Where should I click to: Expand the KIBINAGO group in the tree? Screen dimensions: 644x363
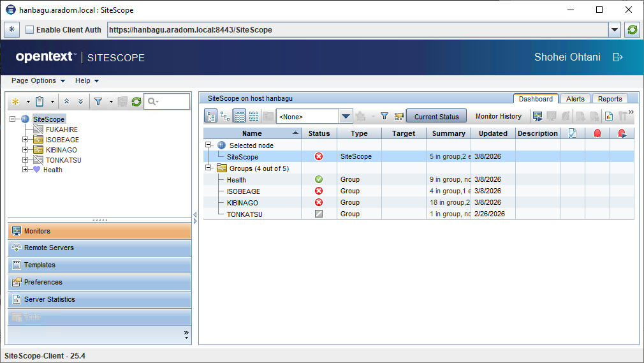(x=26, y=150)
